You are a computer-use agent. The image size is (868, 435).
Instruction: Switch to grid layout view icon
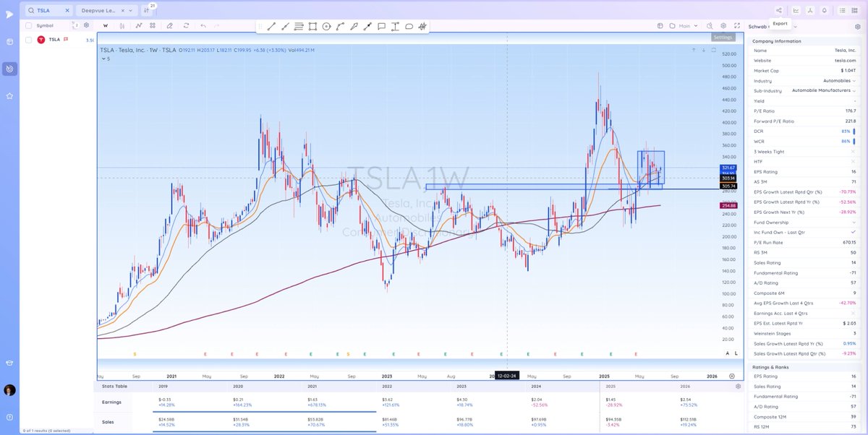(856, 11)
